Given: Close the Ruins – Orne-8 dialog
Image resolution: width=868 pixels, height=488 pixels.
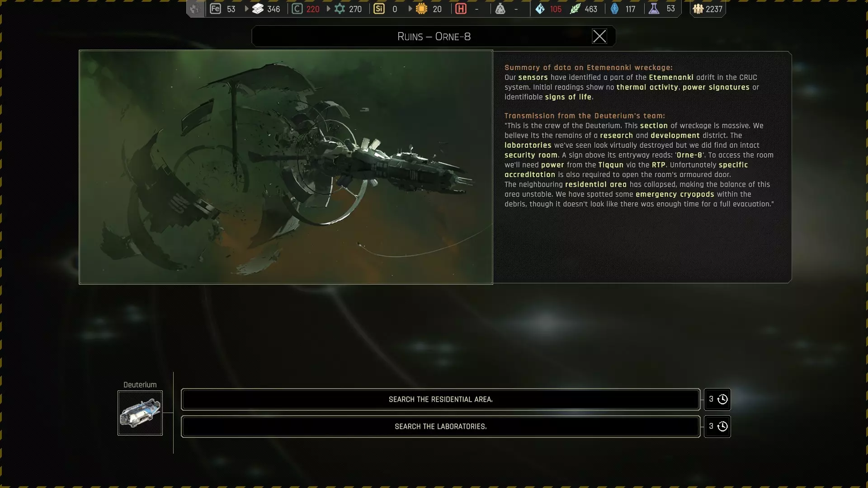Looking at the screenshot, I should (599, 36).
